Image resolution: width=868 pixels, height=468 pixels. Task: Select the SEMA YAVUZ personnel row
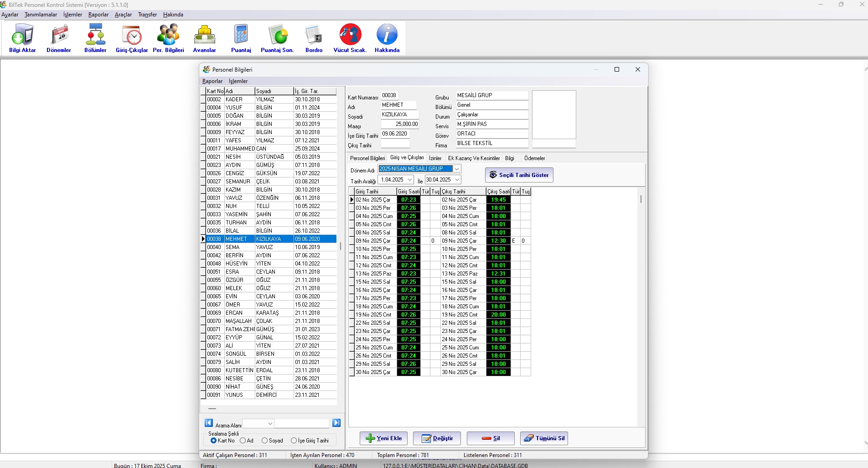(271, 247)
